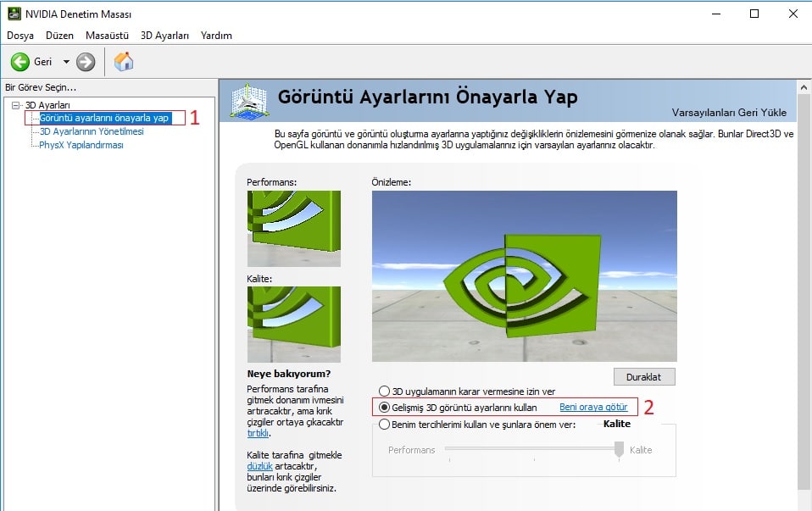This screenshot has height=511, width=812.
Task: Click the gray forward arrow icon
Action: click(x=86, y=62)
